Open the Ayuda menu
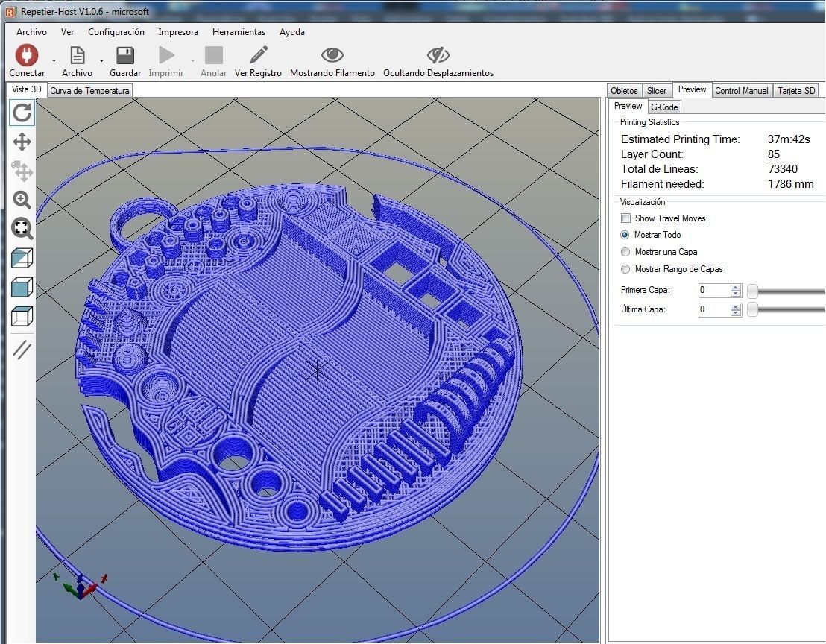This screenshot has height=644, width=826. [x=291, y=31]
